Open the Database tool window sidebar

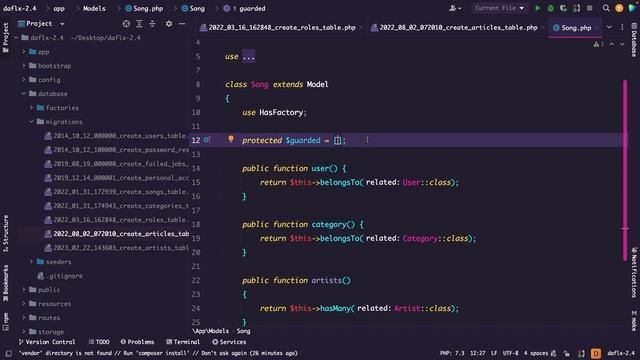point(634,40)
